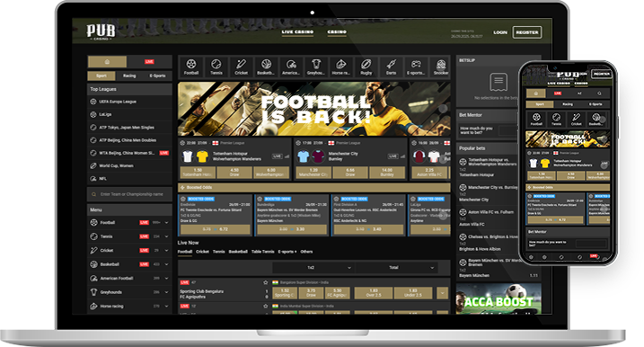Open the 1x2 market dropdown
The image size is (644, 347).
coord(314,268)
